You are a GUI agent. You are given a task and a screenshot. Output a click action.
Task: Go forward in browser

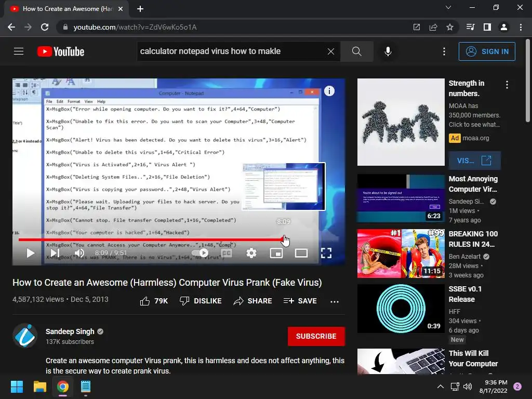click(x=28, y=27)
